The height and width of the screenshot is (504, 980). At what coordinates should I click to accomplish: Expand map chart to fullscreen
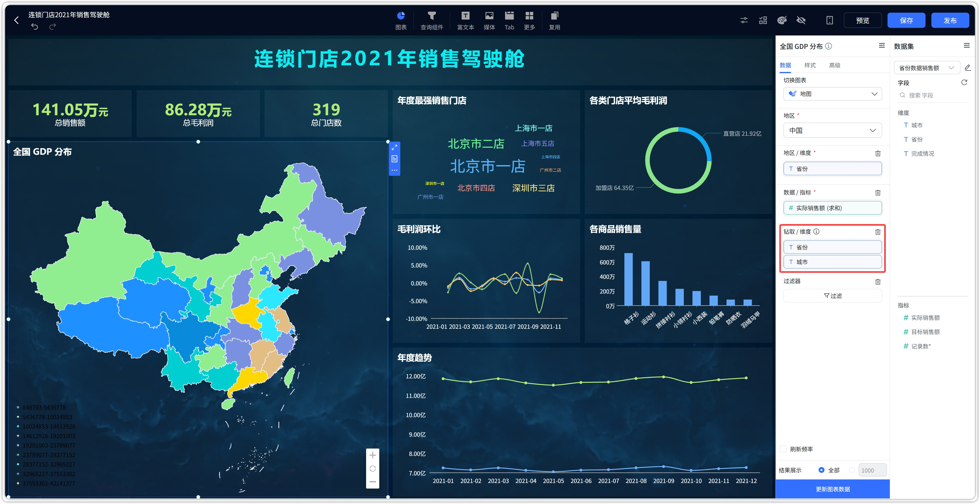pos(394,148)
